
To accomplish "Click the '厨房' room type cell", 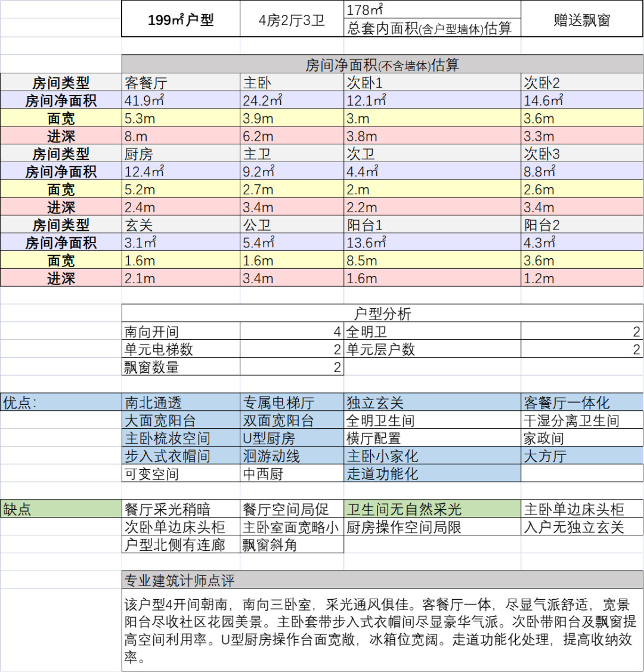I will pos(181,153).
